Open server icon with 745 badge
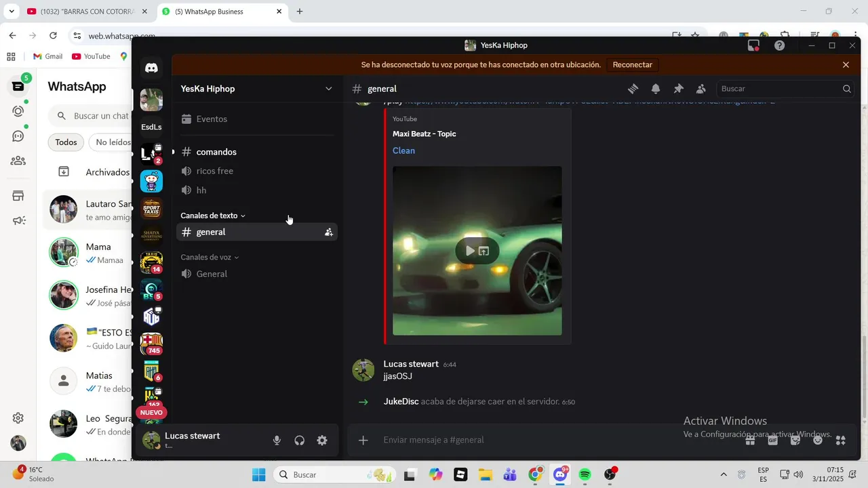 pos(151,344)
